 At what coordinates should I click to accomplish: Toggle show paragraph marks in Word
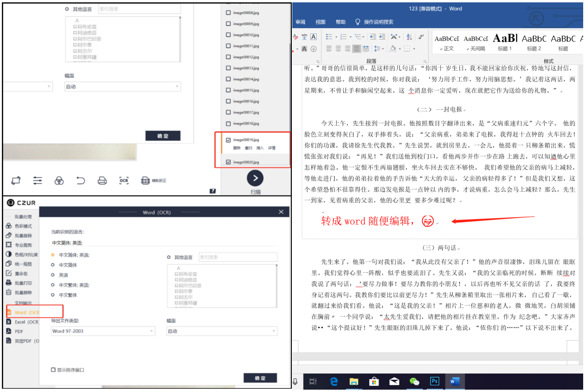pyautogui.click(x=421, y=37)
